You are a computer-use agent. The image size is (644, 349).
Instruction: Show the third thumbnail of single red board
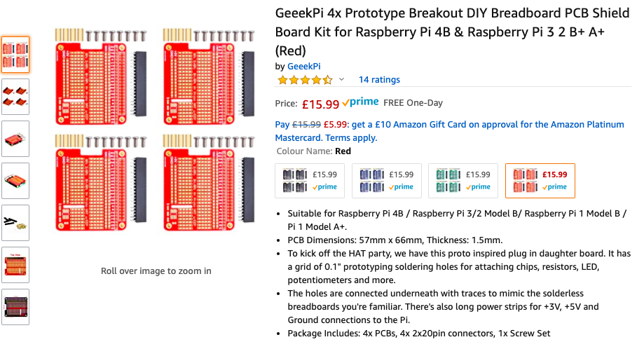(x=15, y=139)
